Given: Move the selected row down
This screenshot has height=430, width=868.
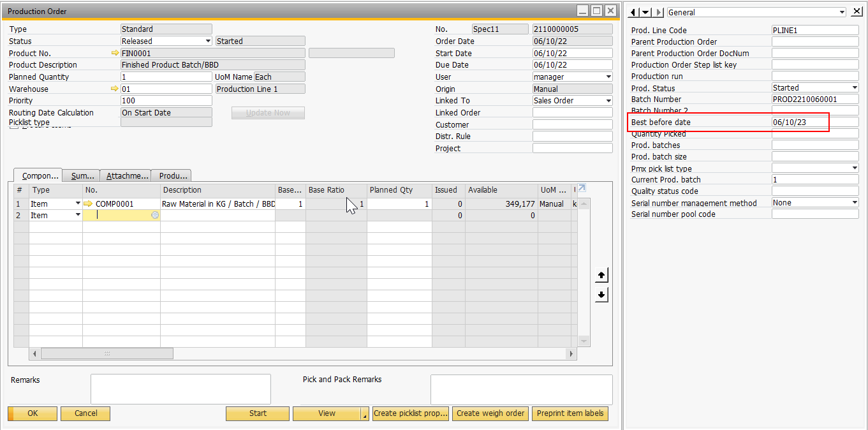Looking at the screenshot, I should tap(601, 295).
